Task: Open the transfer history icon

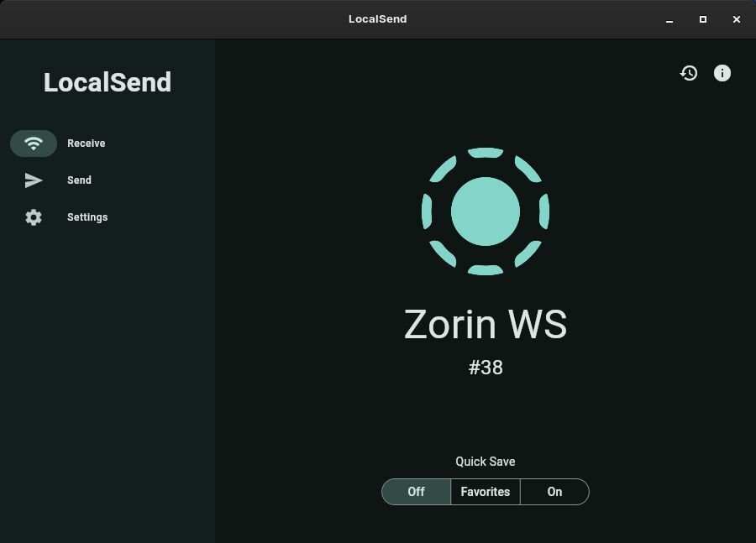Action: (x=689, y=73)
